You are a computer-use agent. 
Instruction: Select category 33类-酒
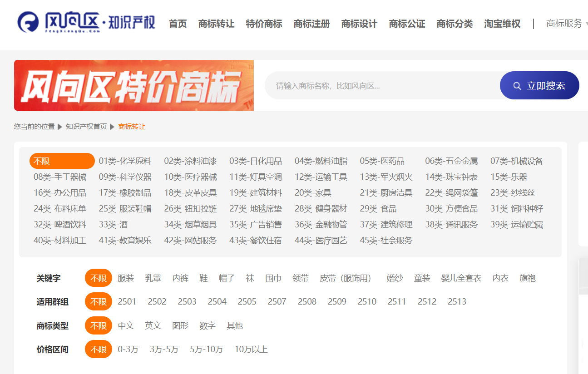coord(113,225)
